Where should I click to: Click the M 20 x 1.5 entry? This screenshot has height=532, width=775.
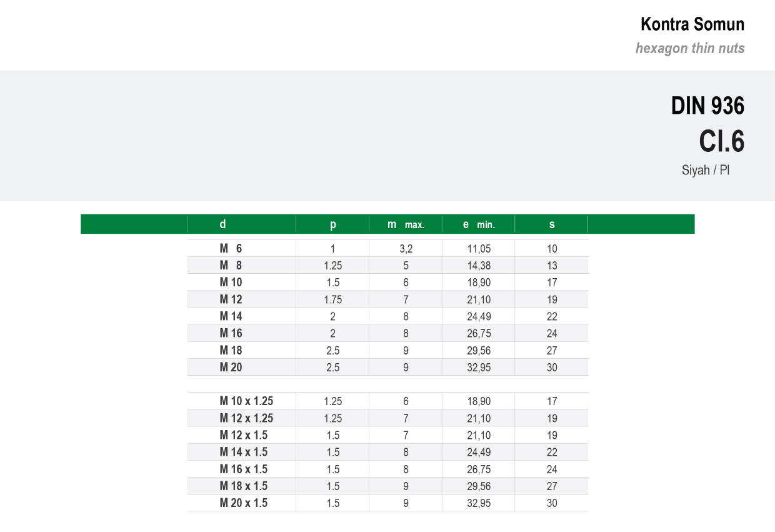point(243,503)
